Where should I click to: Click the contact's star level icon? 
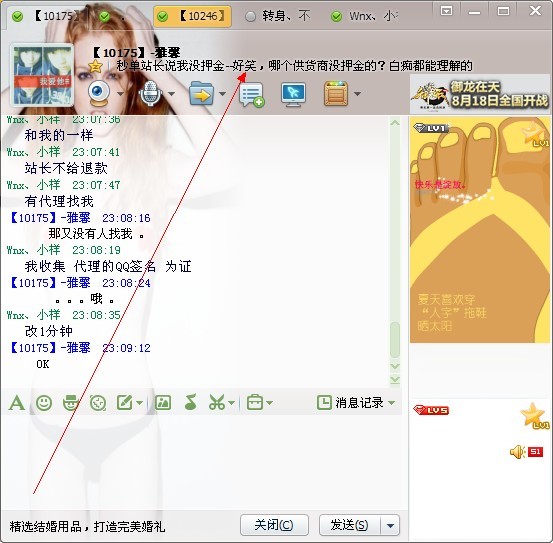[x=95, y=66]
